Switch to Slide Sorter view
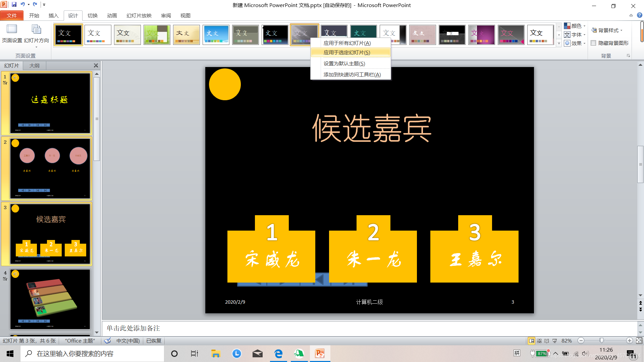The image size is (644, 362). 539,341
